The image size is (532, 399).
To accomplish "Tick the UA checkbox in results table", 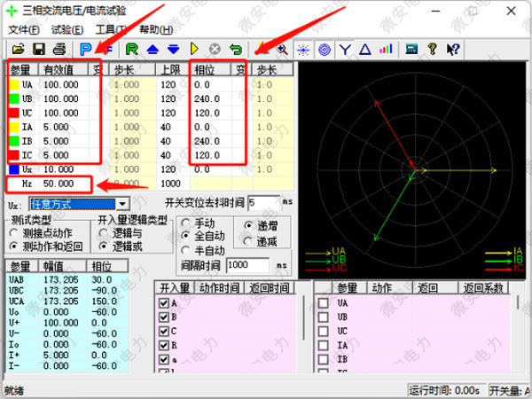I will point(323,303).
